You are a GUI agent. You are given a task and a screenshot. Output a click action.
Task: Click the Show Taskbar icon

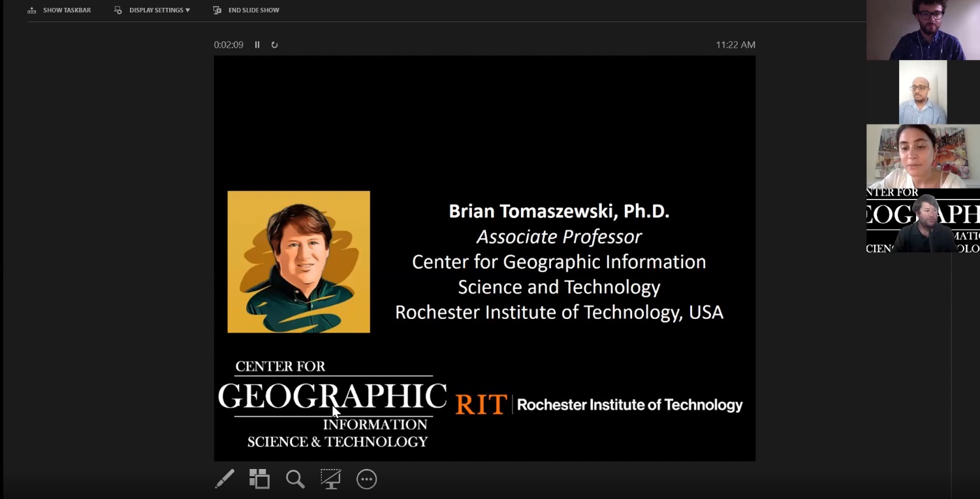[32, 10]
